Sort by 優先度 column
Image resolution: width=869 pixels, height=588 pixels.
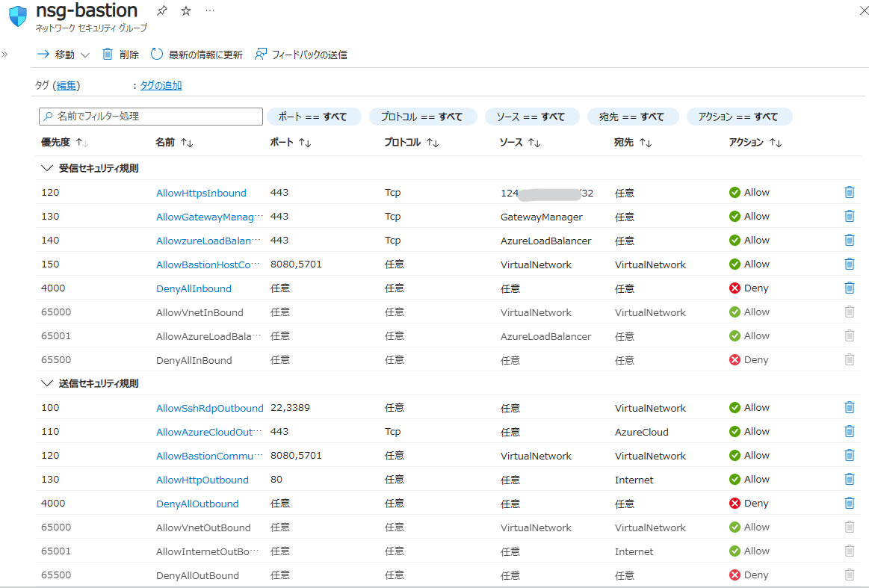point(64,143)
